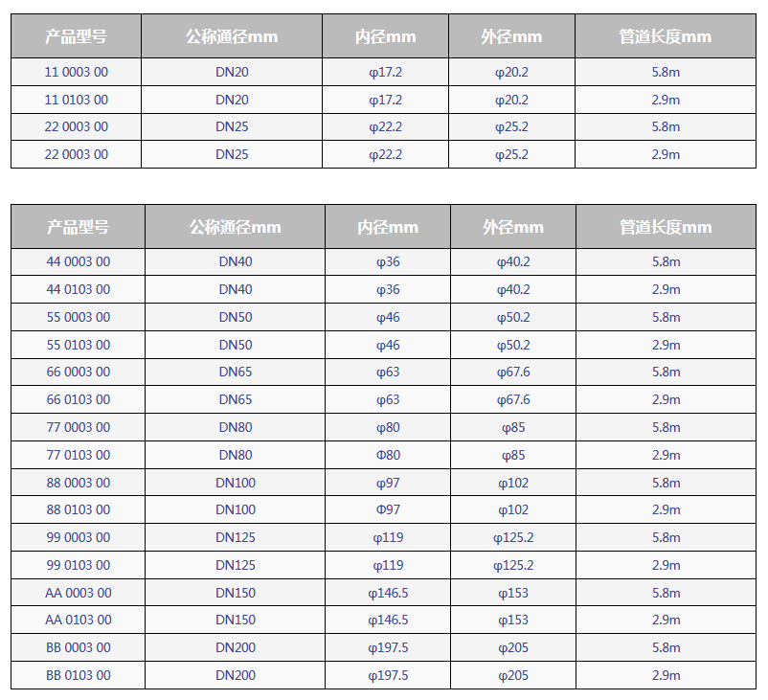Click the 外径mm header in lower table

pyautogui.click(x=513, y=227)
